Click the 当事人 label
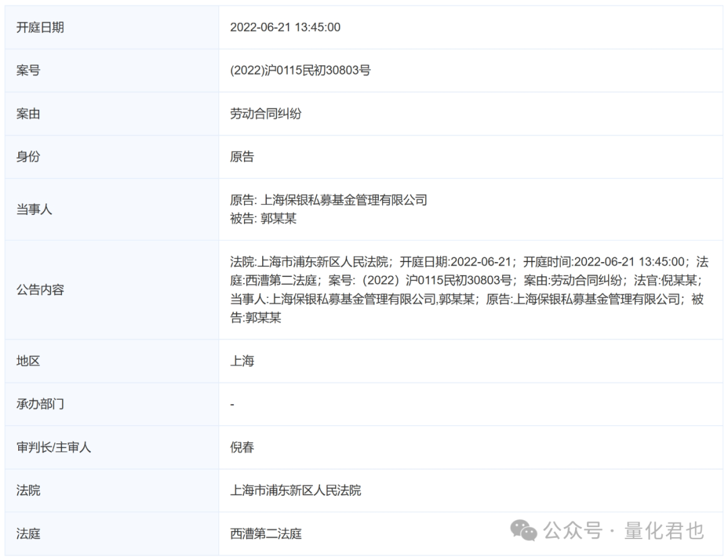The image size is (728, 560). pos(34,210)
